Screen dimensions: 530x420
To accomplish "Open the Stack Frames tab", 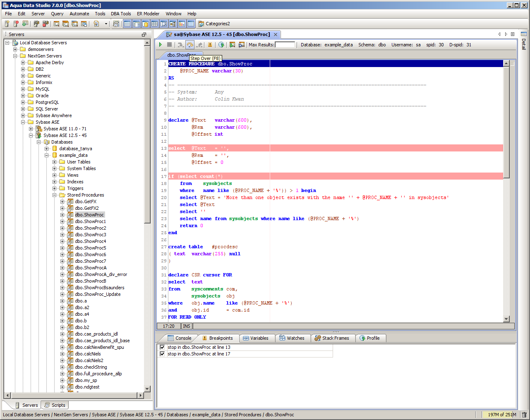I will [x=332, y=338].
